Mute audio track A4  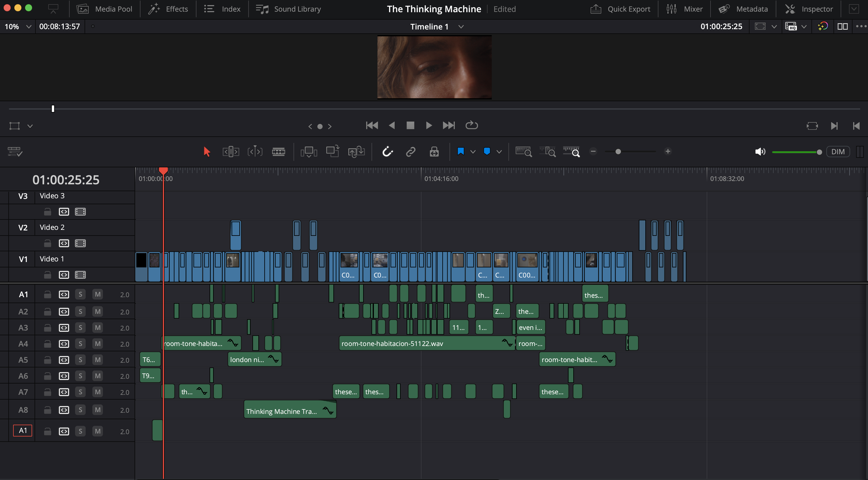click(97, 344)
